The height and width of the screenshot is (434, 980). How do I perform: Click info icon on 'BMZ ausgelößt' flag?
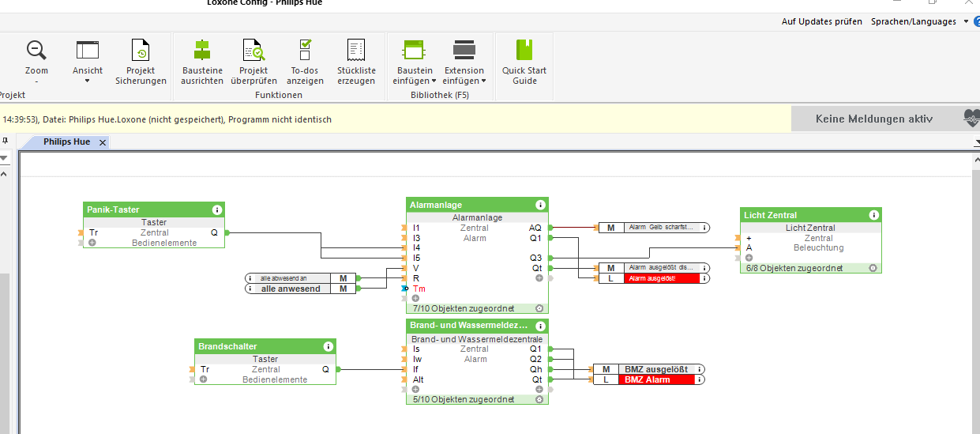point(700,369)
